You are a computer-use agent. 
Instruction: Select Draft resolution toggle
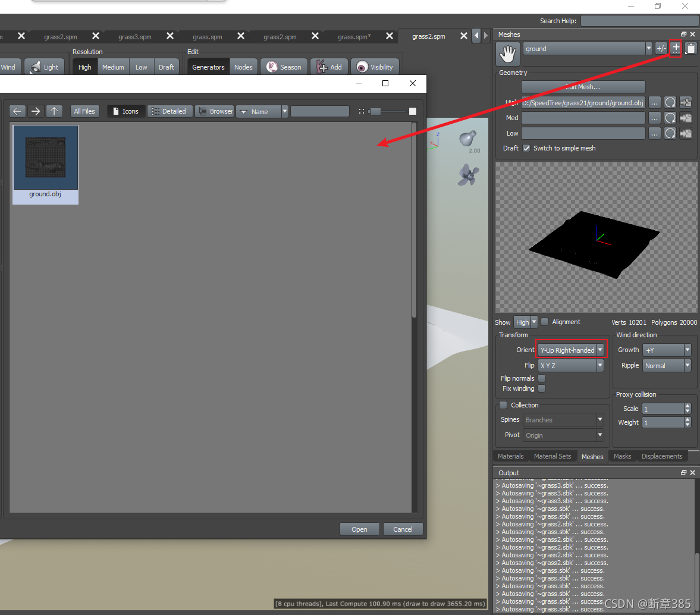pyautogui.click(x=167, y=67)
